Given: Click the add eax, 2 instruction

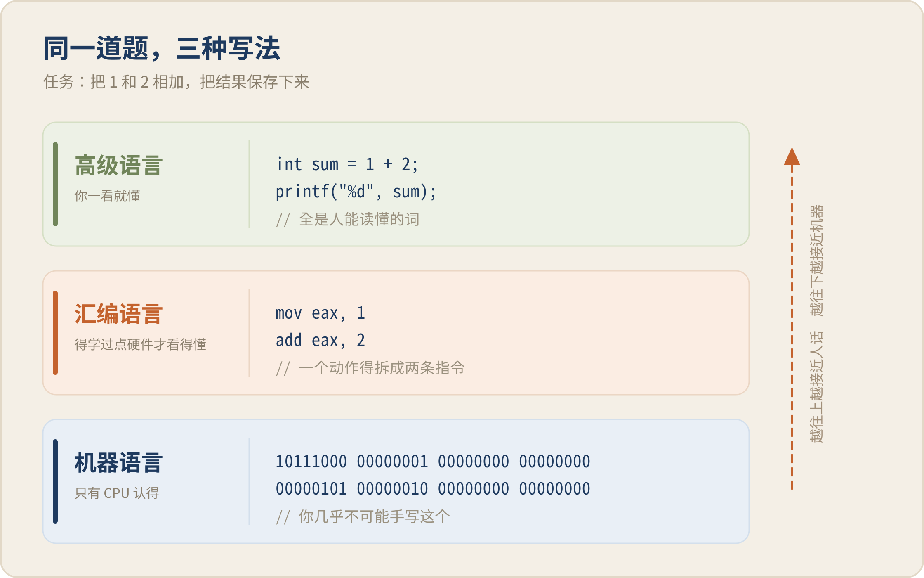Looking at the screenshot, I should coord(321,340).
